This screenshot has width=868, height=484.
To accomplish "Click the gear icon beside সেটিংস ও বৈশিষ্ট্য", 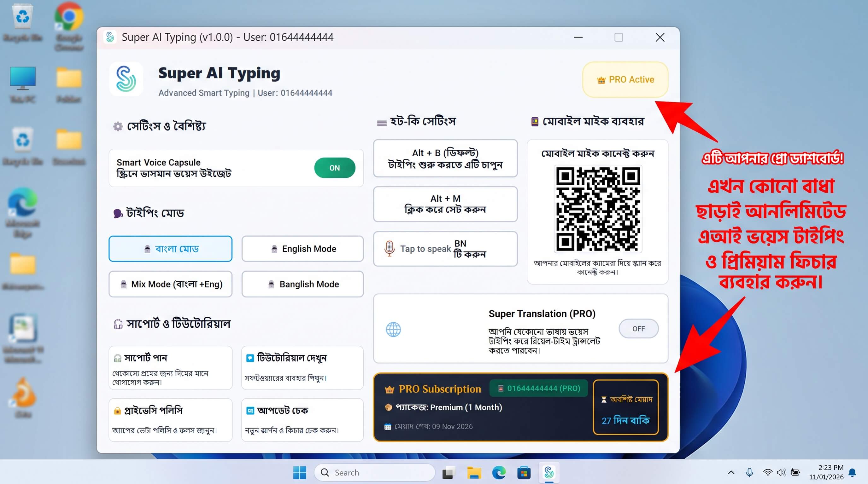I will 118,126.
